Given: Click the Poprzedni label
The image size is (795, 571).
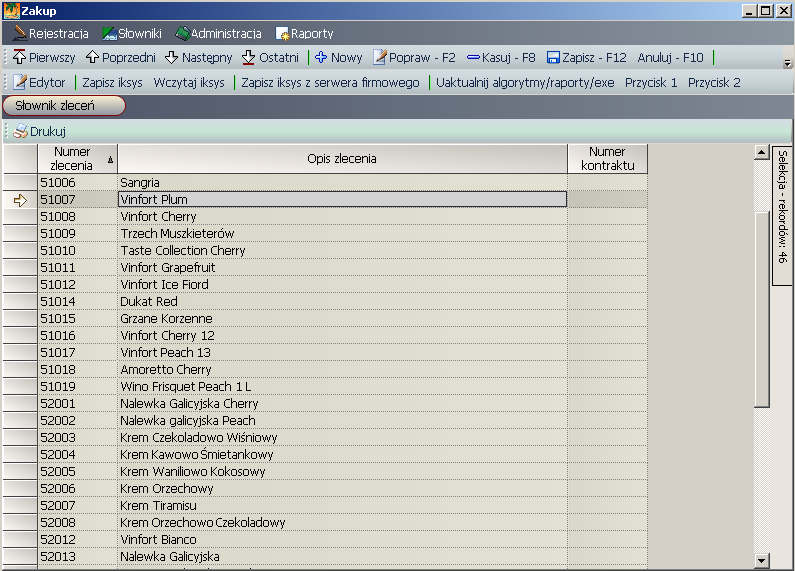Looking at the screenshot, I should [129, 58].
